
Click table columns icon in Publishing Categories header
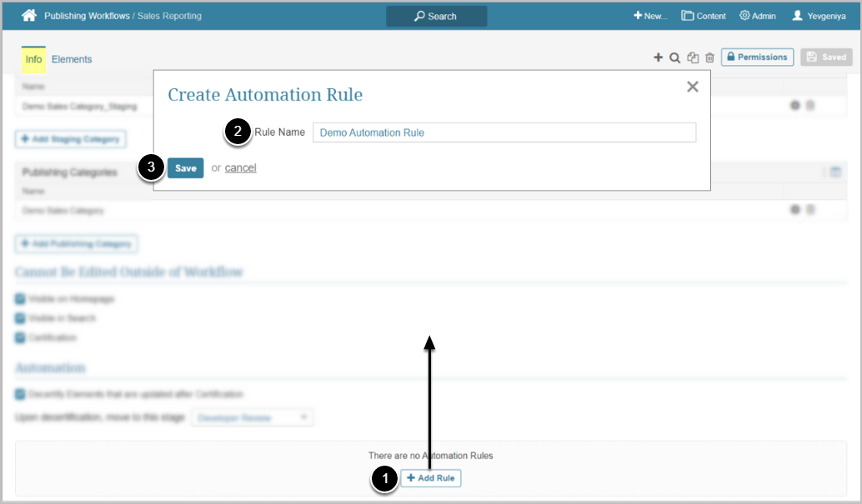click(835, 172)
